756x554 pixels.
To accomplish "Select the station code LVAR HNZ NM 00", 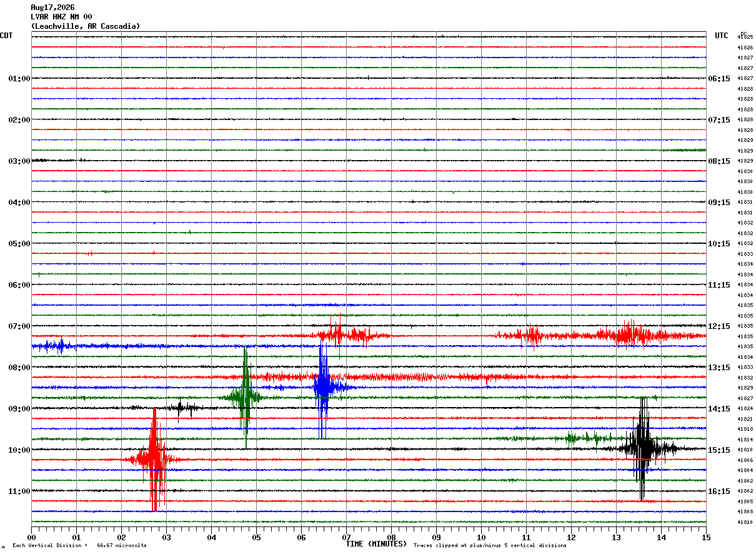I will pyautogui.click(x=61, y=17).
